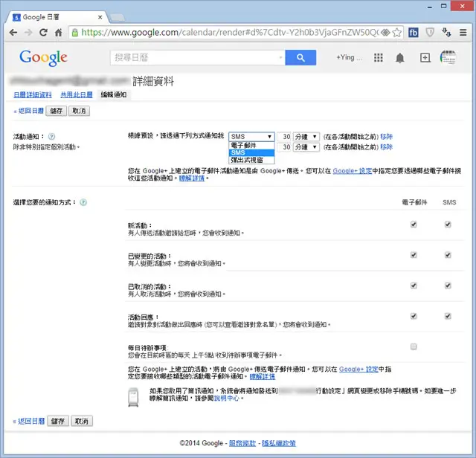Open the account profile avatar

[x=448, y=57]
